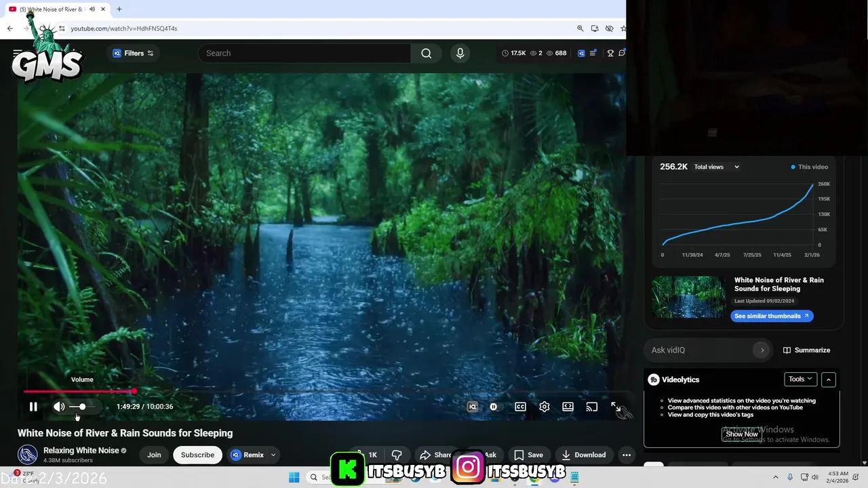Toggle closed captions (CC)
The image size is (868, 488).
tap(520, 407)
